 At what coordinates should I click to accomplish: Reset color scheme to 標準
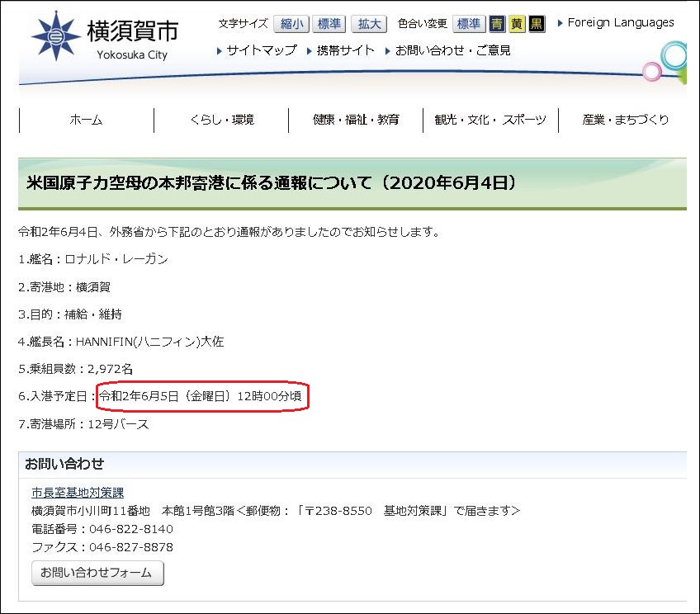coord(469,24)
